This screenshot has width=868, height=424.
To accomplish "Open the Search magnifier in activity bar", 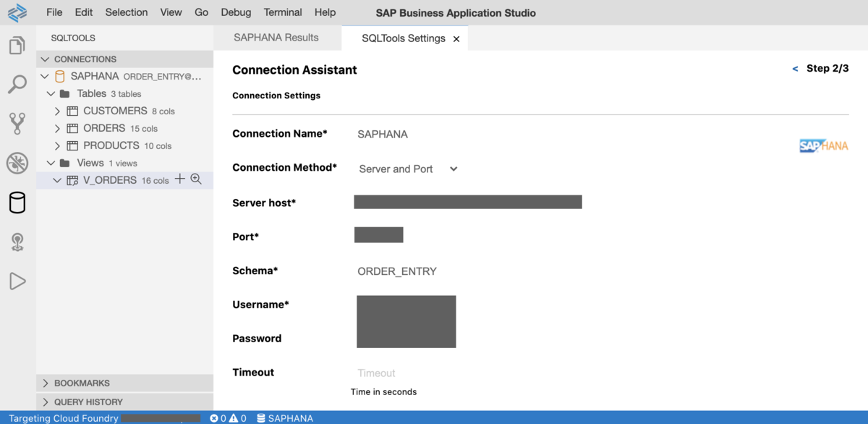I will 17,84.
